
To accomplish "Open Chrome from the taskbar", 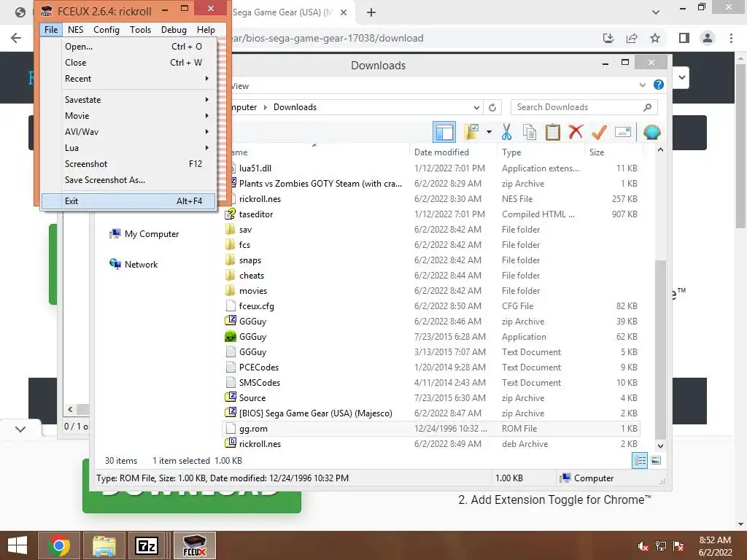I will [60, 545].
